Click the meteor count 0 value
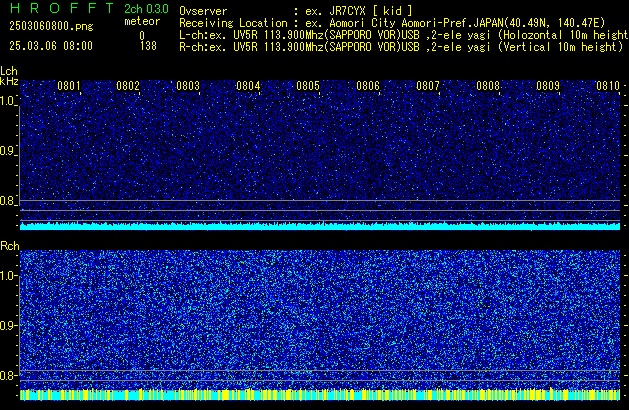The height and width of the screenshot is (410, 629). click(142, 35)
